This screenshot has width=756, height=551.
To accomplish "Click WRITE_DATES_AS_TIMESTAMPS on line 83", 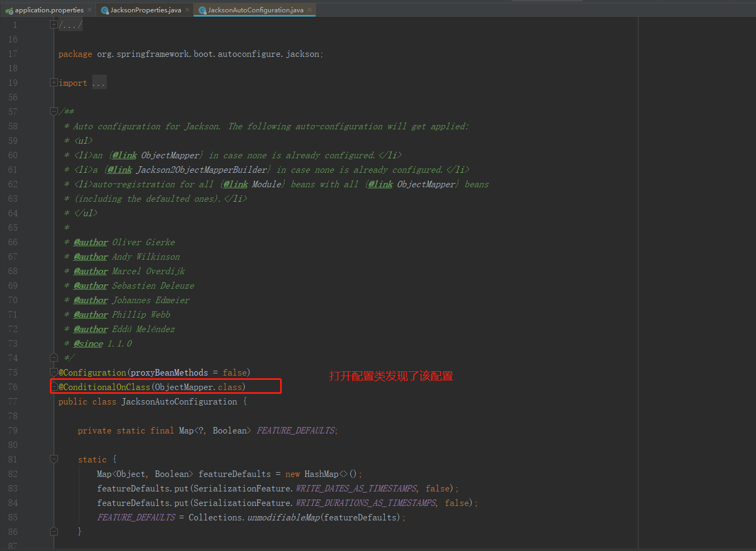I will [356, 488].
